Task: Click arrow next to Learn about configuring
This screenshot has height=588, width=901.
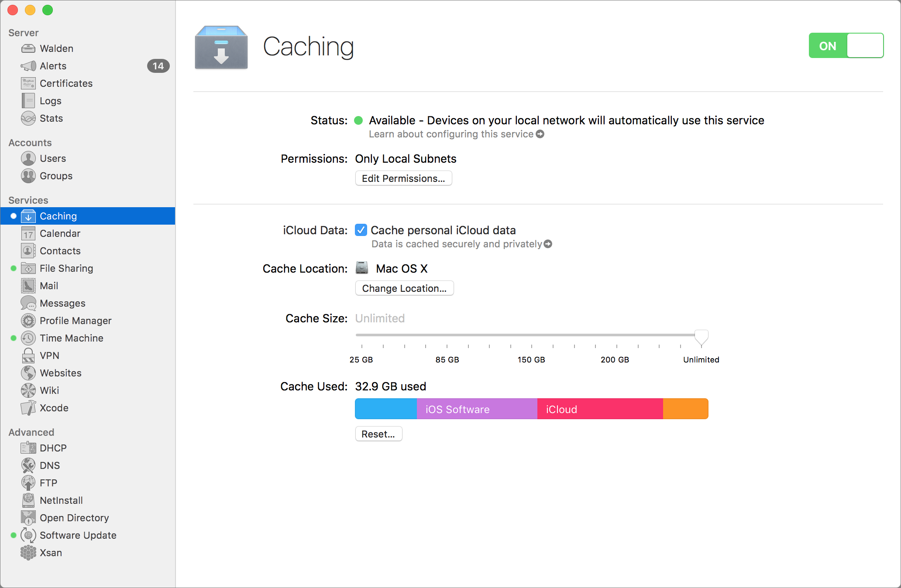Action: (x=540, y=134)
